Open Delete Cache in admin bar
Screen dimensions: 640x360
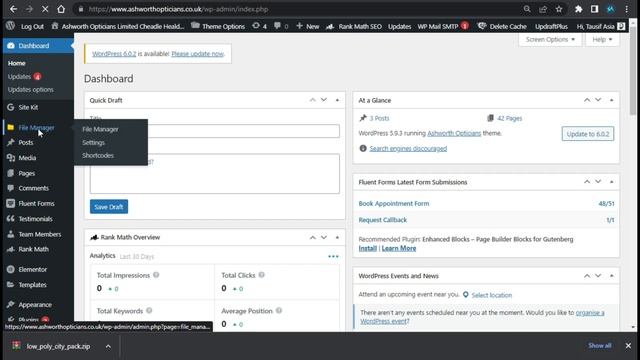[502, 26]
